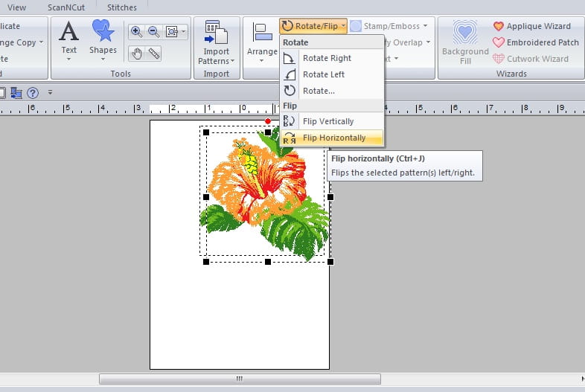Image resolution: width=585 pixels, height=392 pixels.
Task: Select the Measure ruler tool
Action: point(154,53)
